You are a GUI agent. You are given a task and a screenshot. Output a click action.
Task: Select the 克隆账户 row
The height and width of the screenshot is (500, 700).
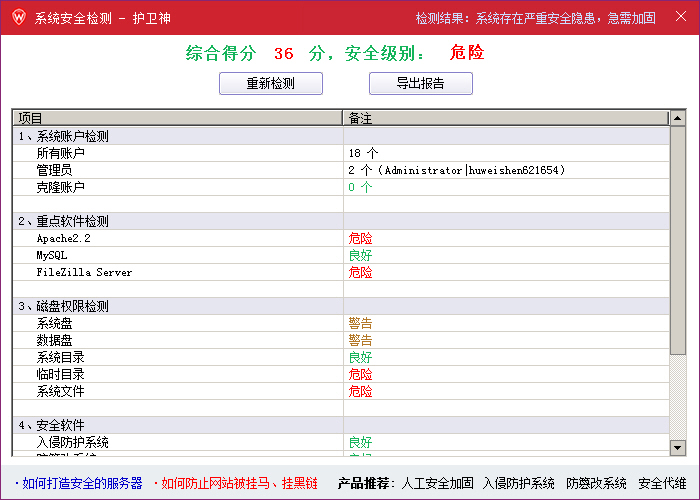click(342, 187)
